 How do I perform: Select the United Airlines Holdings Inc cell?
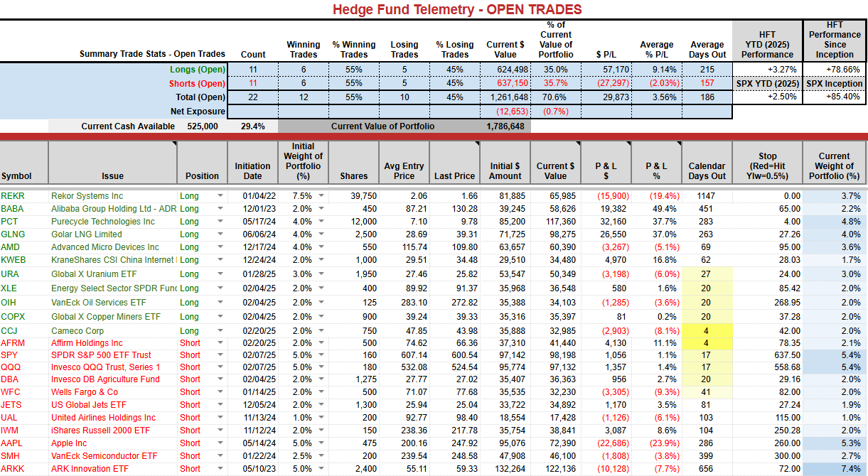[112, 418]
